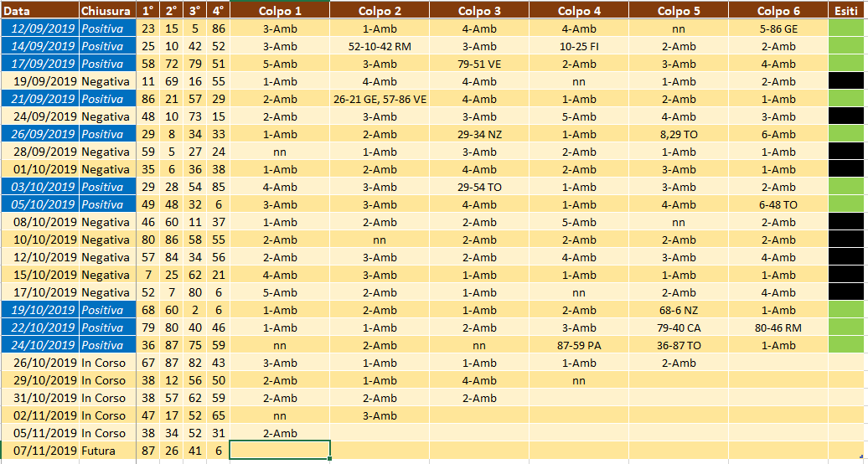The image size is (868, 464).
Task: Select the 'Chiusura' column header
Action: (x=107, y=11)
